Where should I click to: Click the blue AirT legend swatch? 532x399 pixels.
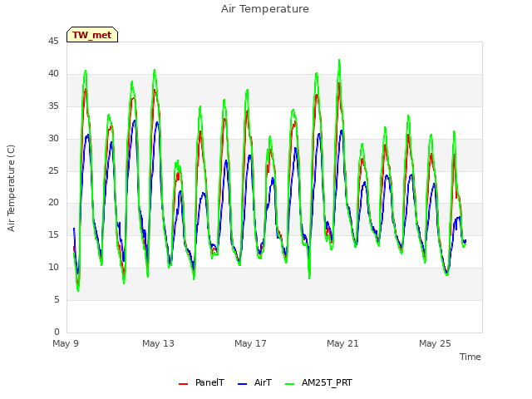click(242, 384)
